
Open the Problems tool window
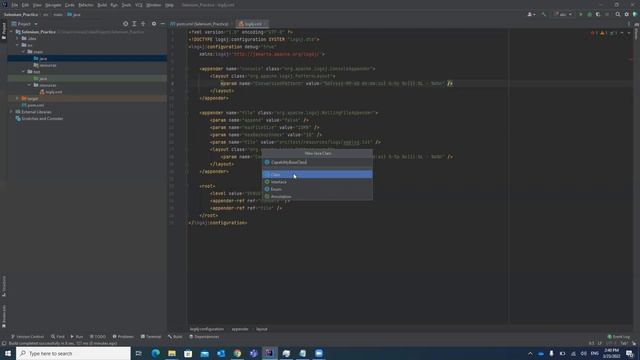pos(123,337)
